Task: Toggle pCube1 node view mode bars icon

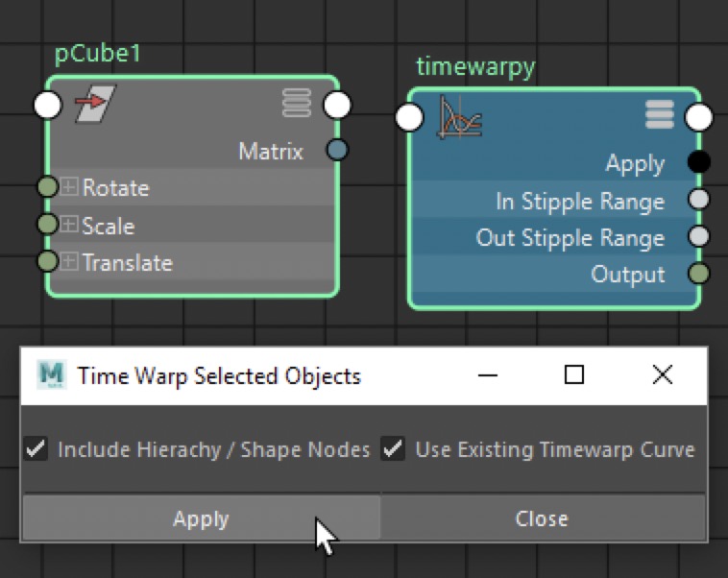Action: [x=297, y=103]
